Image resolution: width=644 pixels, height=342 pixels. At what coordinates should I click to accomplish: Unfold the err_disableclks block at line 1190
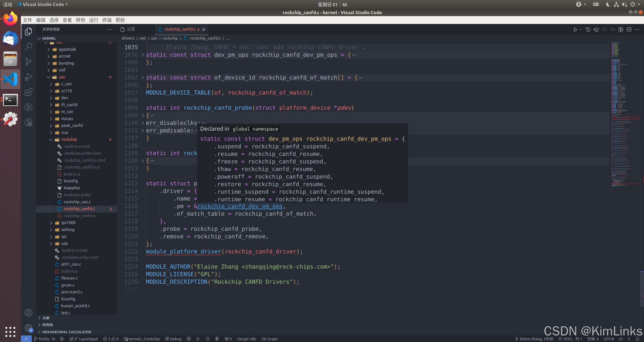pyautogui.click(x=143, y=123)
